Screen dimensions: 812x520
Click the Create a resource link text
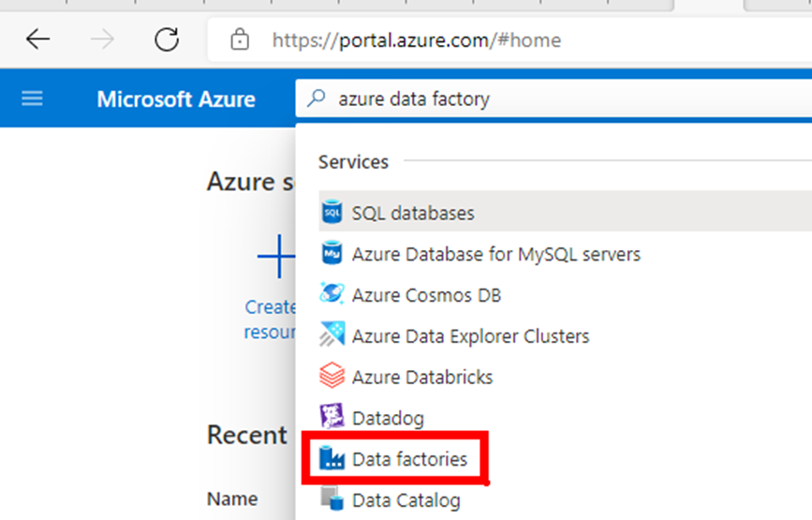[x=270, y=319]
